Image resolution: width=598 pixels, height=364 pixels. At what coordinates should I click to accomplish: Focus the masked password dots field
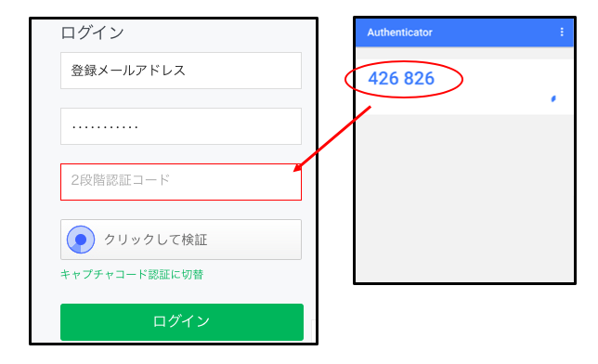click(181, 126)
